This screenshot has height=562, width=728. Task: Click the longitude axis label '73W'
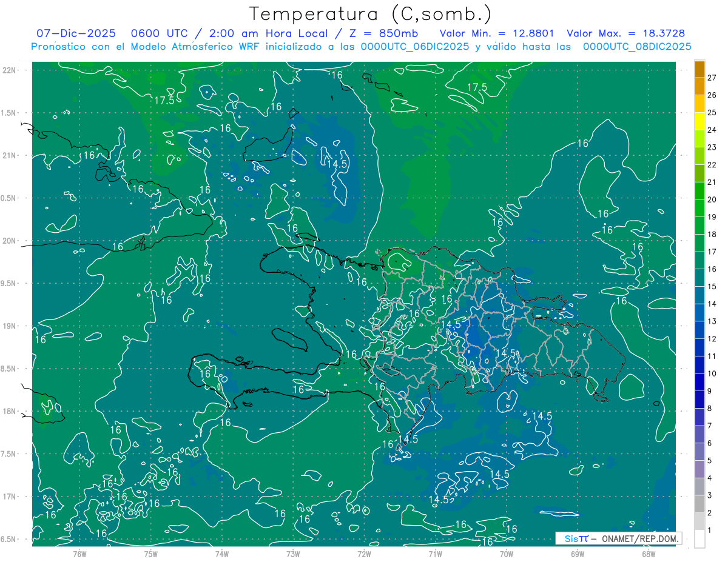pos(293,554)
